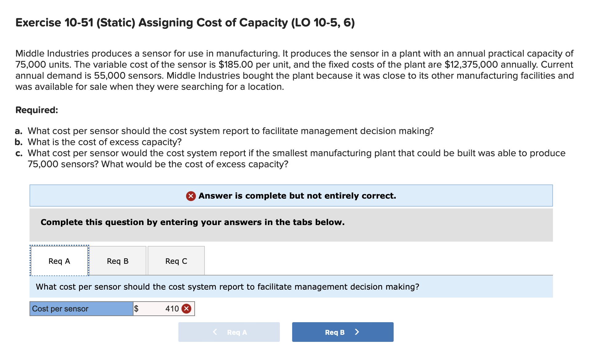
Task: Click the Cost per sensor label cell
Action: [x=81, y=308]
